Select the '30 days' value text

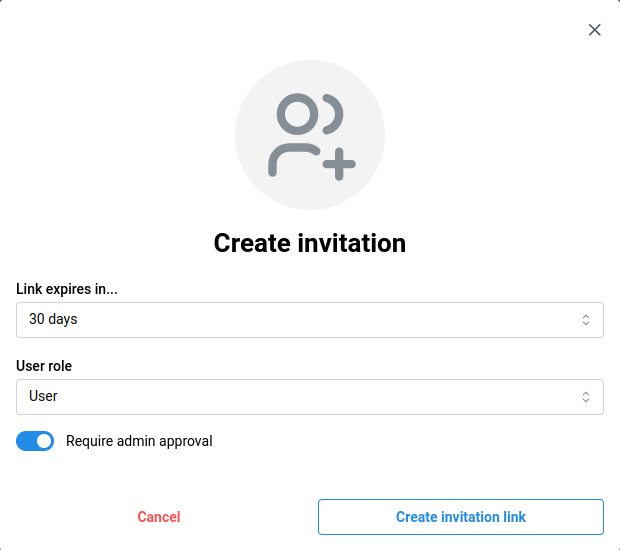pyautogui.click(x=53, y=320)
